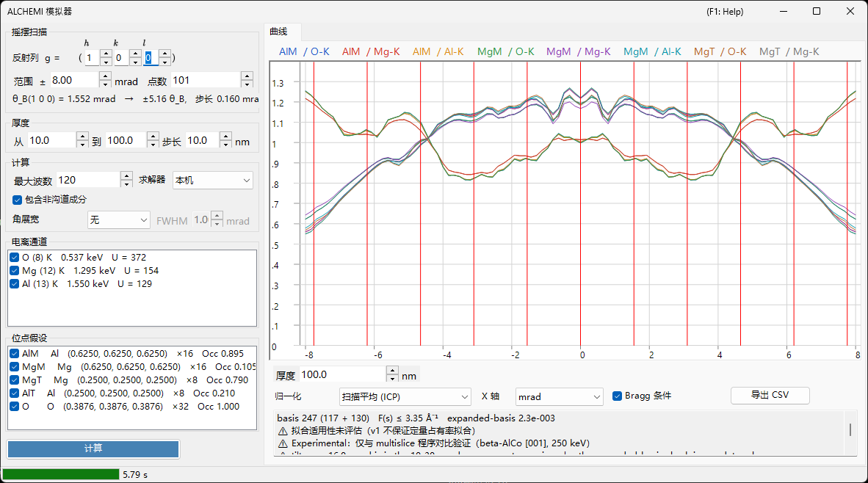Uncheck 包含非沟道成分 option
This screenshot has height=483, width=868.
(x=17, y=200)
